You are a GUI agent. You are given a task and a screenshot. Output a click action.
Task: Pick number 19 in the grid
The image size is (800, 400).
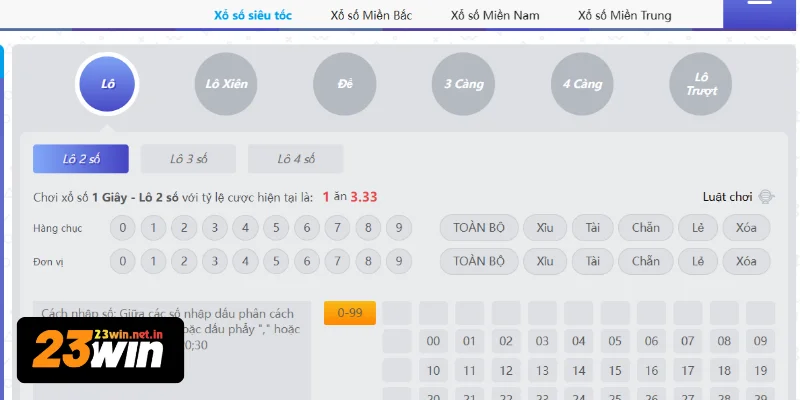click(760, 370)
